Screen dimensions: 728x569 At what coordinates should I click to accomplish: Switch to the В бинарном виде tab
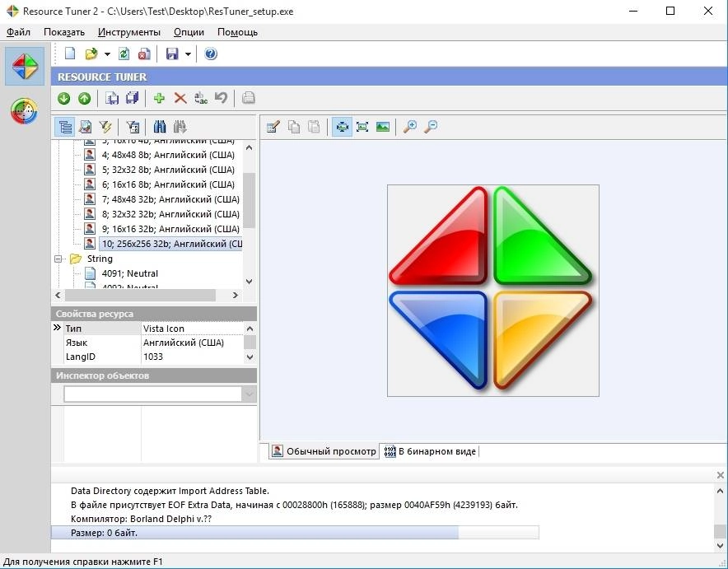(x=431, y=451)
